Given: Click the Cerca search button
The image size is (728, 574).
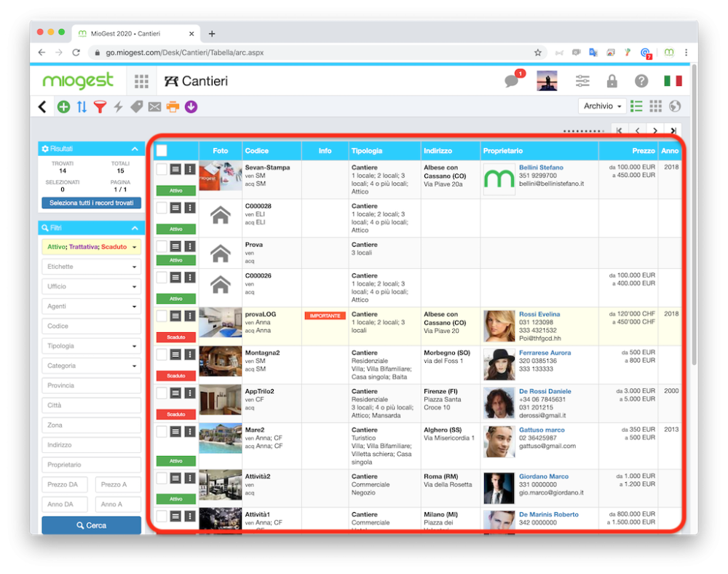Looking at the screenshot, I should (x=92, y=525).
